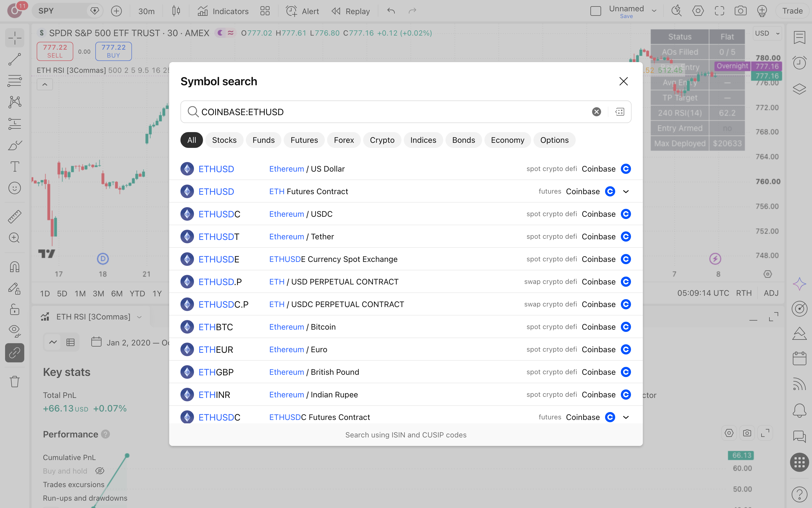The image size is (812, 508).
Task: Add a compare symbol with plus icon
Action: tap(116, 11)
